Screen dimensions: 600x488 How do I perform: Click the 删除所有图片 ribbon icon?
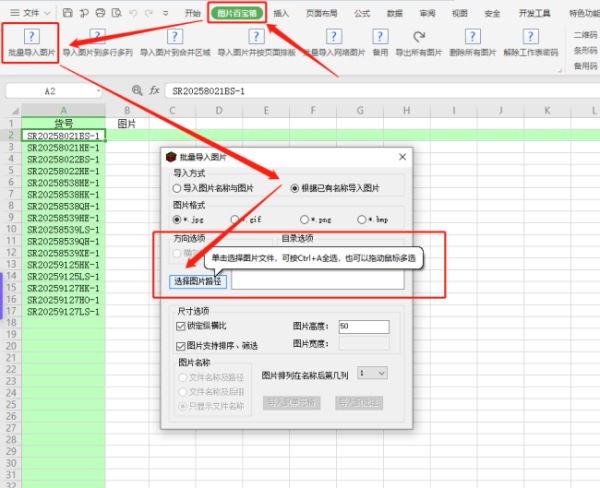473,37
